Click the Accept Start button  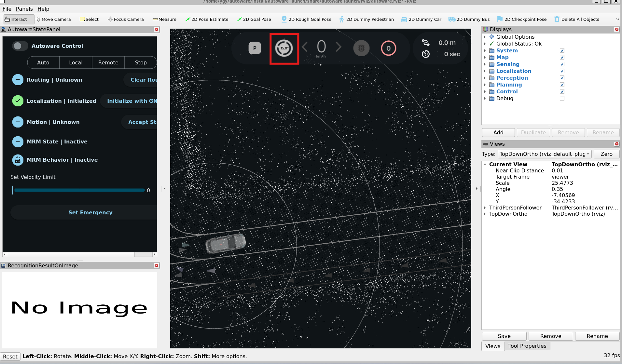(x=139, y=122)
